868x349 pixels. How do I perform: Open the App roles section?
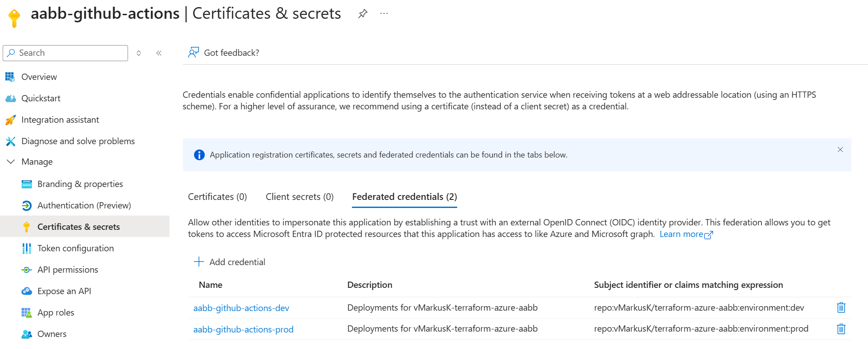[55, 312]
